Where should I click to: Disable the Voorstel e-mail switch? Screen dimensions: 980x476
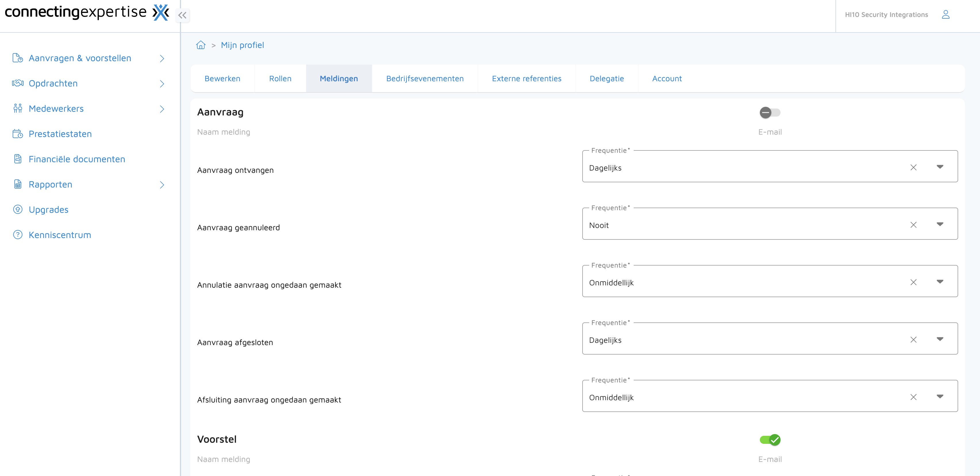pyautogui.click(x=770, y=440)
